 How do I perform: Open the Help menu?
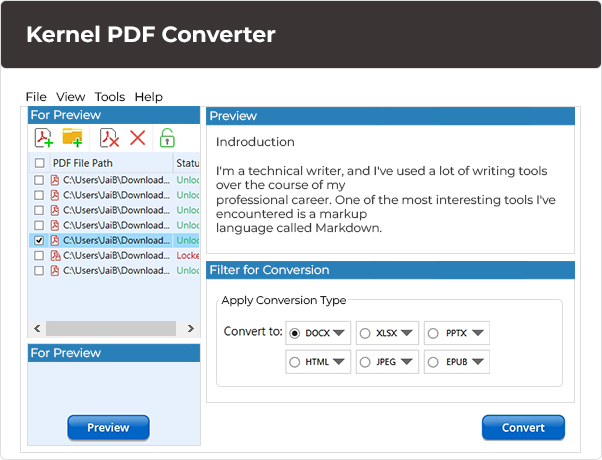click(x=149, y=97)
